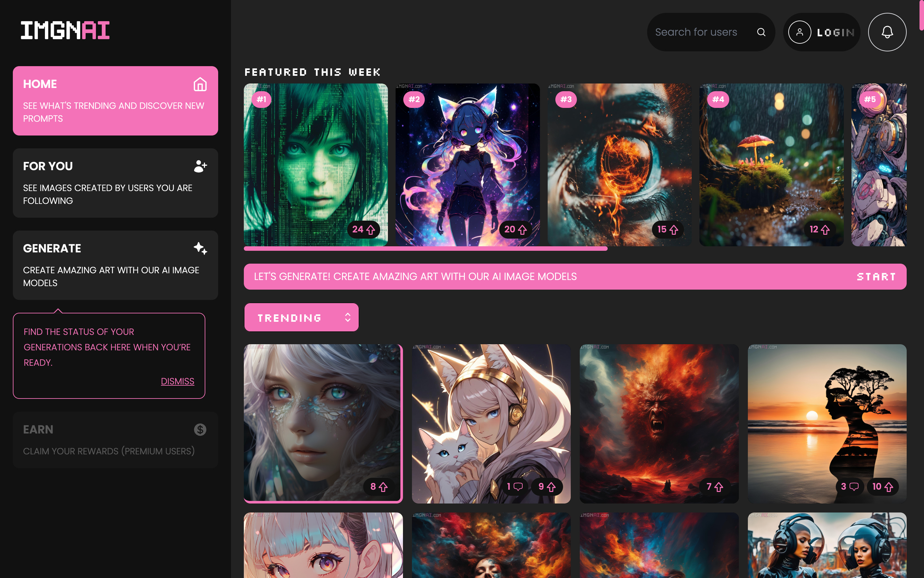Image resolution: width=924 pixels, height=578 pixels.
Task: Click the #1 rank badge
Action: coord(261,100)
